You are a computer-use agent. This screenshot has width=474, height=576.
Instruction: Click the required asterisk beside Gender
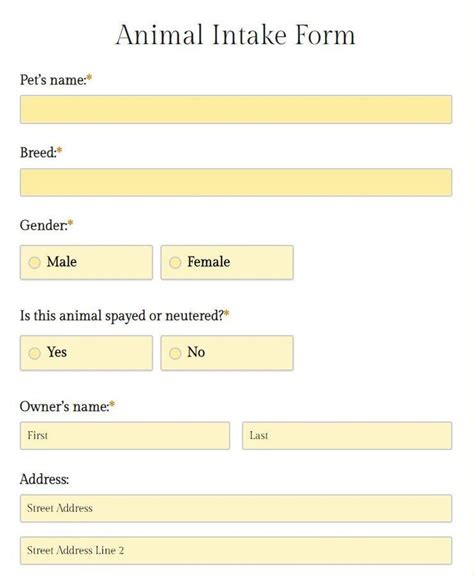coord(70,223)
